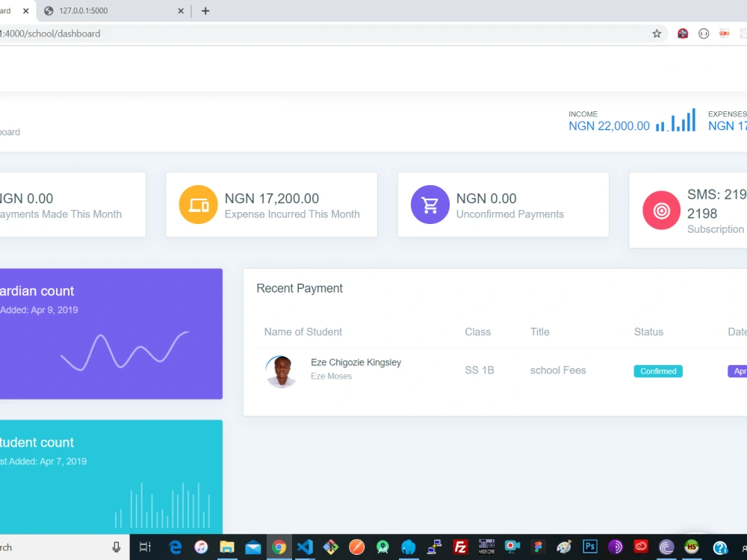Viewport: 747px width, 560px height.
Task: Open Visual Studio Code from taskbar
Action: tap(305, 547)
